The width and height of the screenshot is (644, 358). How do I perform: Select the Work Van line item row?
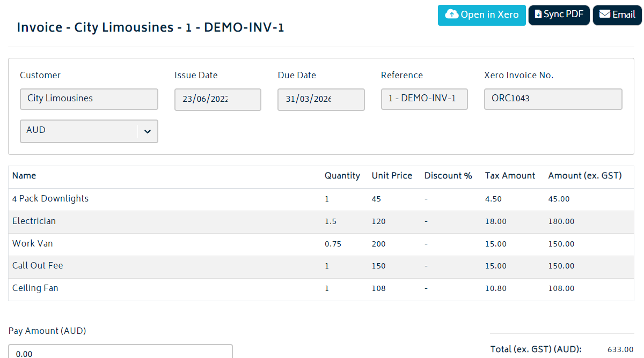tap(33, 244)
